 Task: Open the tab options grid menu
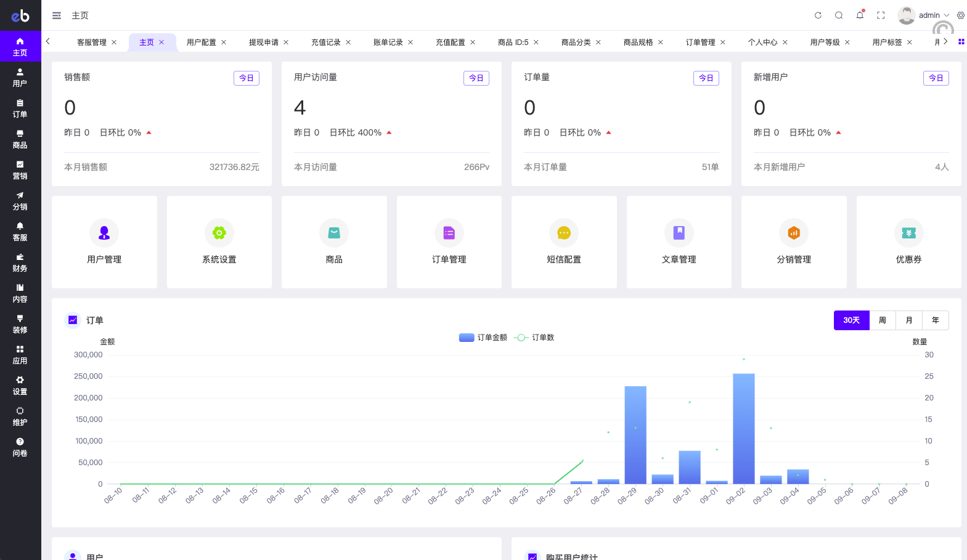(961, 42)
